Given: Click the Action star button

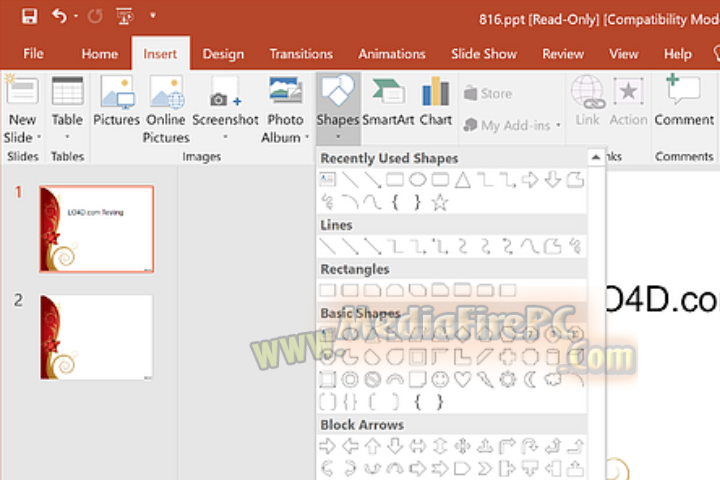Looking at the screenshot, I should [628, 101].
